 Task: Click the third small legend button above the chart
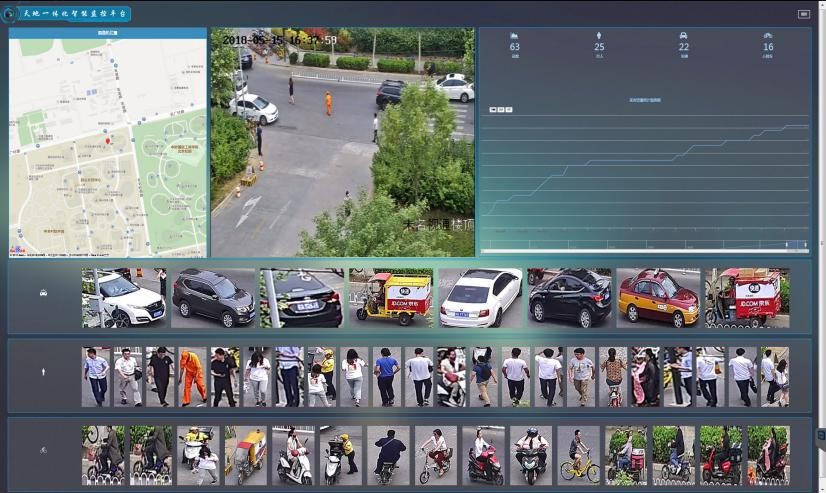(x=509, y=110)
